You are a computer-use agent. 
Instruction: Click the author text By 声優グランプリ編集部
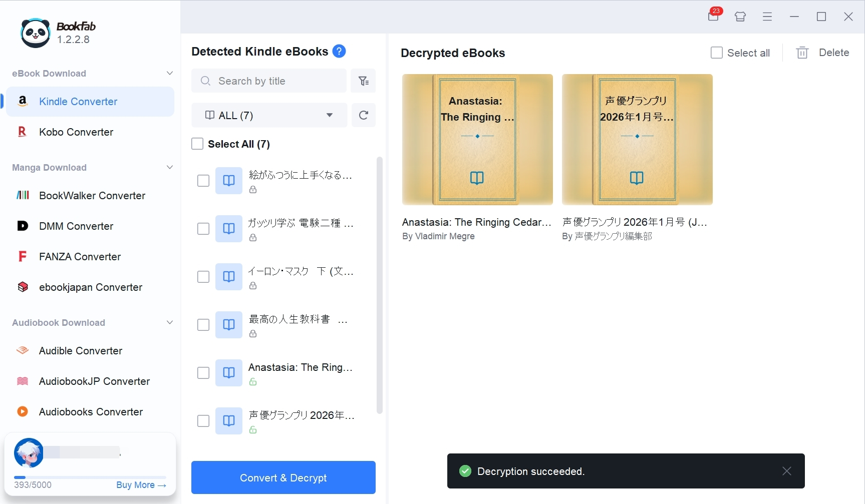[607, 236]
